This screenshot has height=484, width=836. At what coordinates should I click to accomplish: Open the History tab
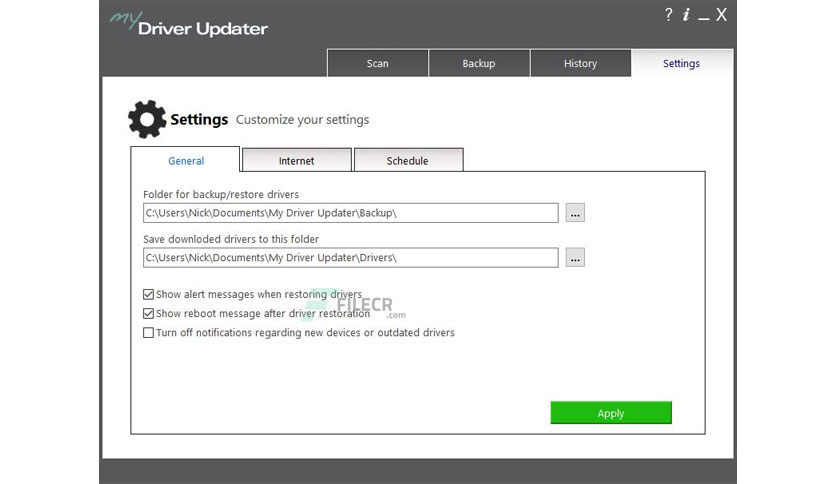581,63
